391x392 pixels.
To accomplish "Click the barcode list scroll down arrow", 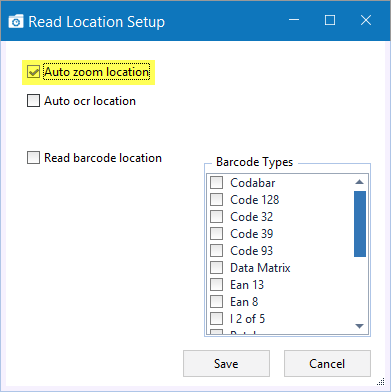I will click(359, 326).
